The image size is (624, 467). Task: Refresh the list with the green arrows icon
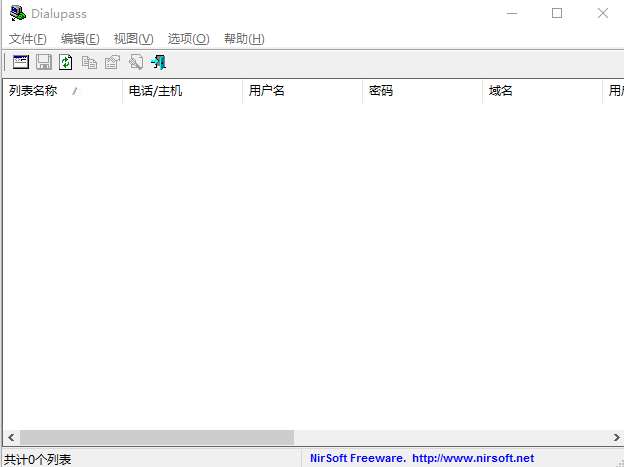66,63
